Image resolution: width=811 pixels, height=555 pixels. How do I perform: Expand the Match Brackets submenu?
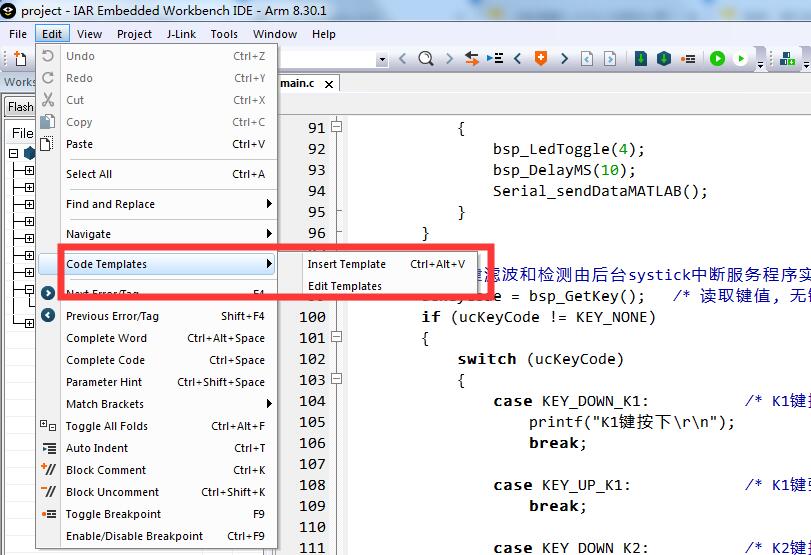coord(157,404)
